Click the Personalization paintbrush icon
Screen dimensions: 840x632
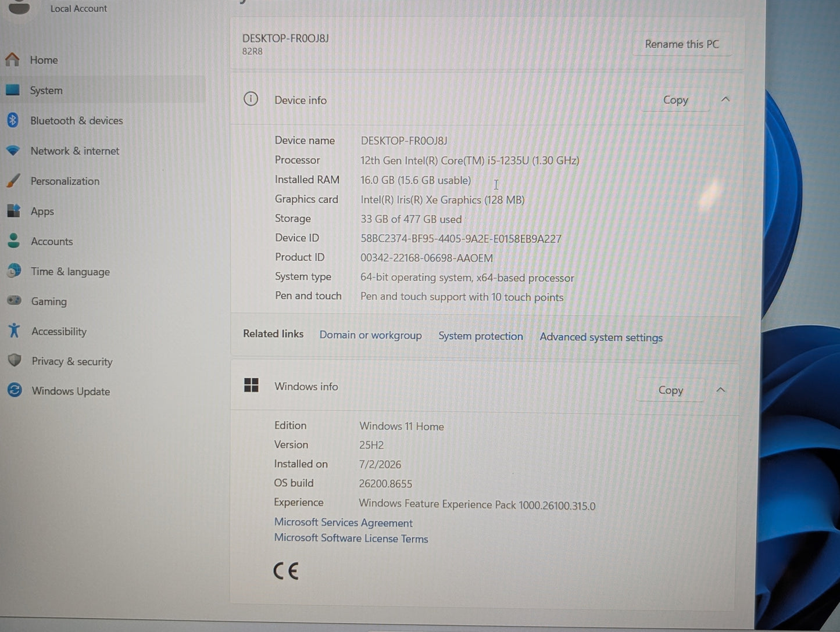[13, 181]
